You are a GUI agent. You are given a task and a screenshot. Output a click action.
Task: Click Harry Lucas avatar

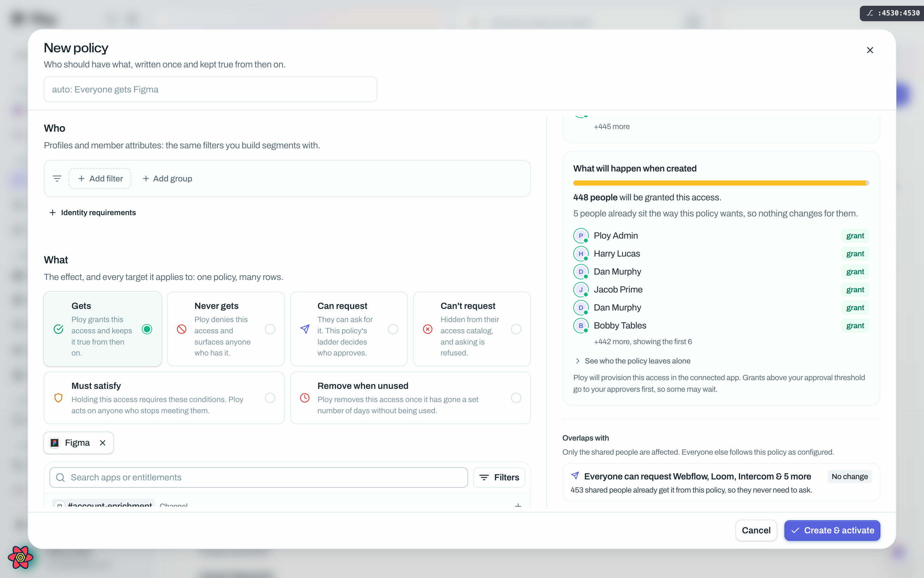coord(581,254)
